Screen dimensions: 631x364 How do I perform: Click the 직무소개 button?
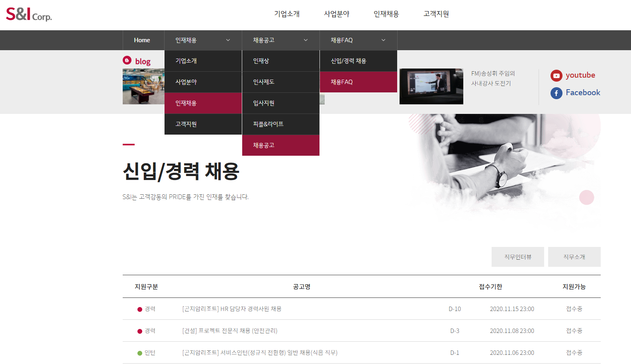pyautogui.click(x=574, y=257)
